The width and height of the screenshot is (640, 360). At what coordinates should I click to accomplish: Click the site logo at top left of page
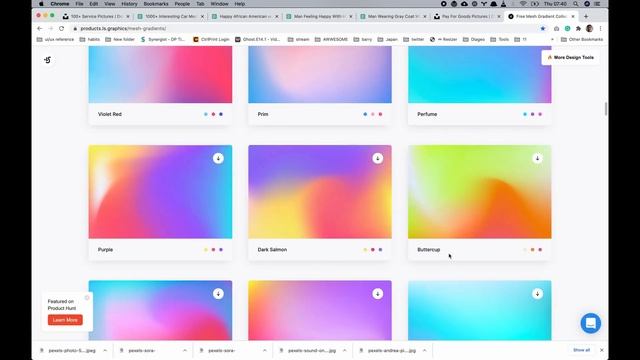[x=47, y=60]
